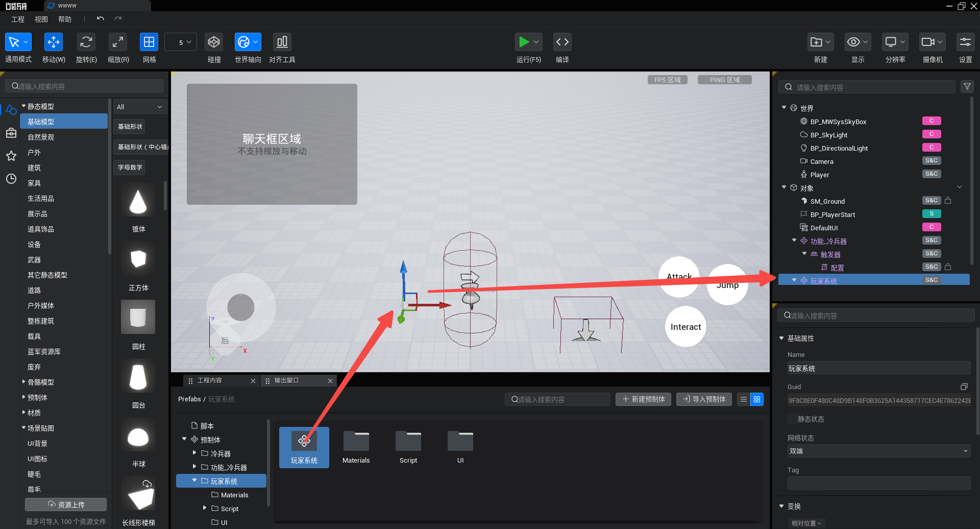
Task: Activate the 移动(W) move tool
Action: 54,42
